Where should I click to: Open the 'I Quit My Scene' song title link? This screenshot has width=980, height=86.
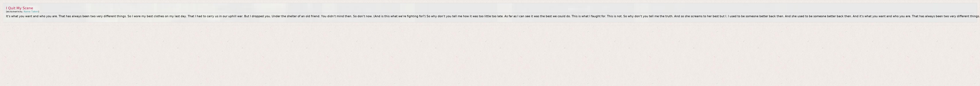coord(19,8)
